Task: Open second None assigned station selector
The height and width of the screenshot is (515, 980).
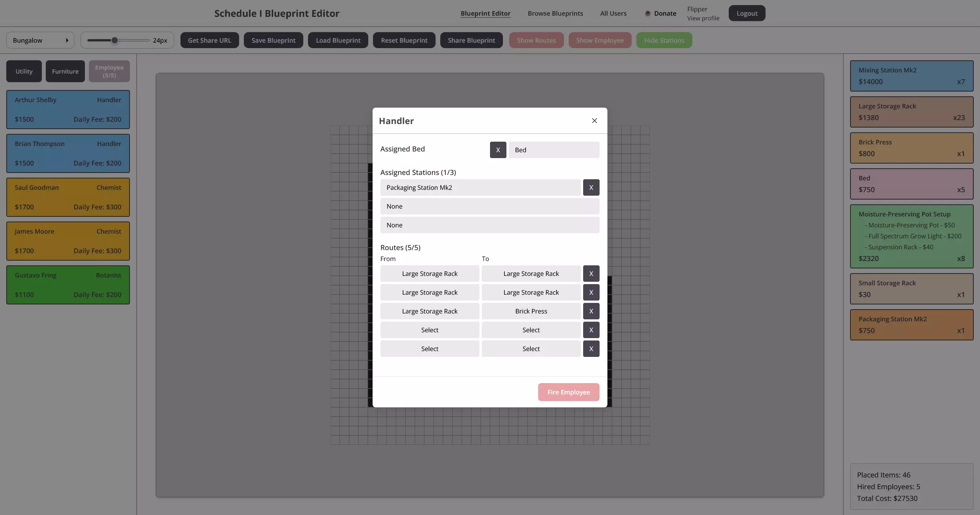Action: [x=490, y=225]
